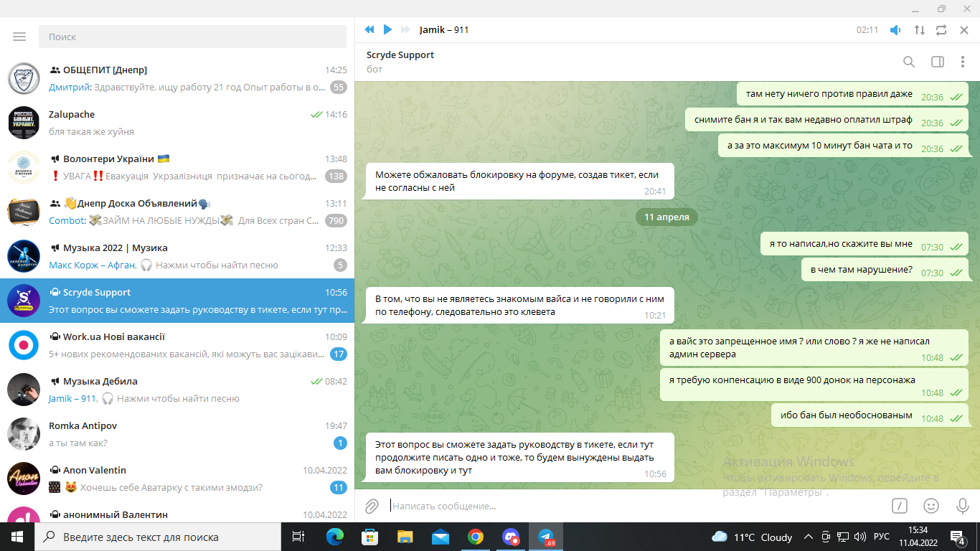Viewport: 980px width, 551px height.
Task: Search within Scryde Support chat
Action: (909, 62)
